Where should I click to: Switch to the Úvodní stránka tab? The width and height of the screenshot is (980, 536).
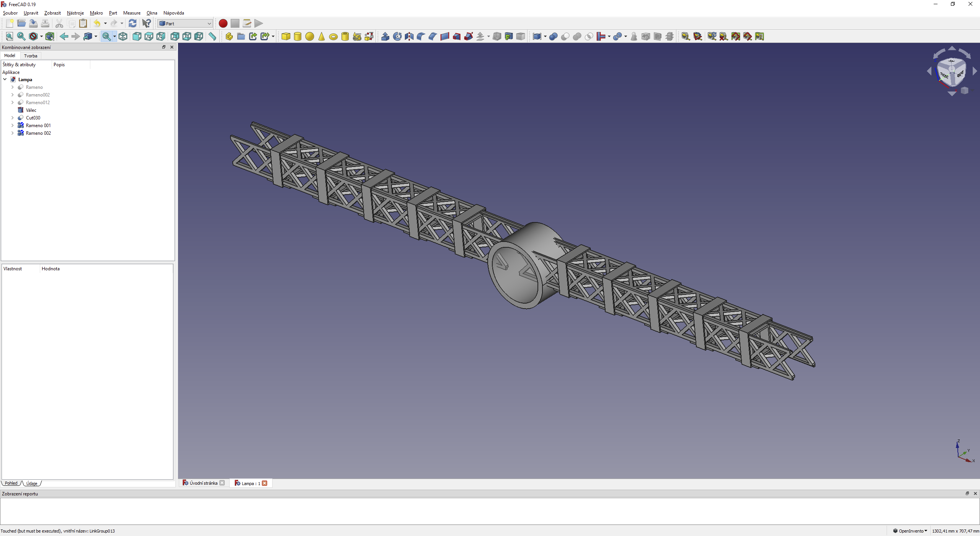tap(203, 483)
